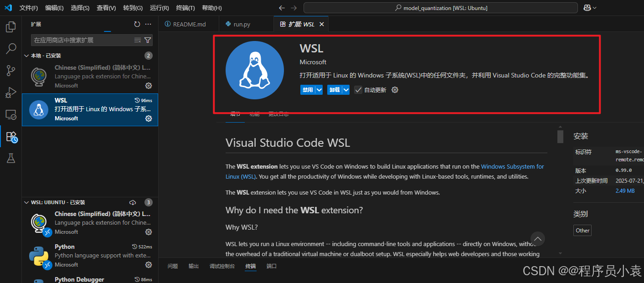
Task: Click the VS Code logo in title bar
Action: 8,8
